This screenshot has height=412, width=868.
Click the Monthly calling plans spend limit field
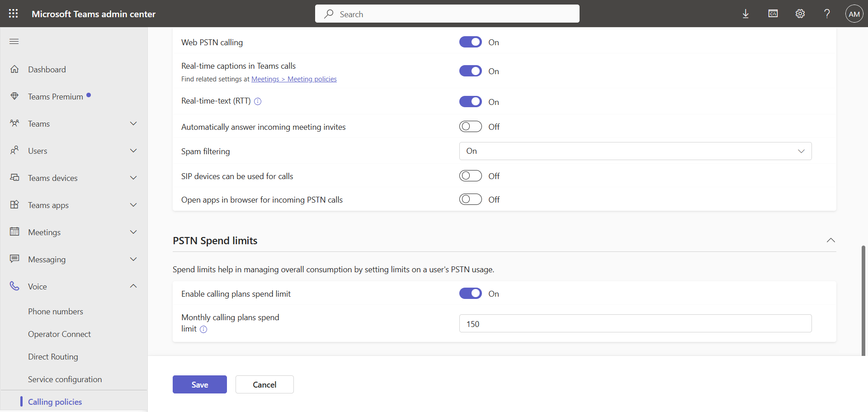click(635, 324)
